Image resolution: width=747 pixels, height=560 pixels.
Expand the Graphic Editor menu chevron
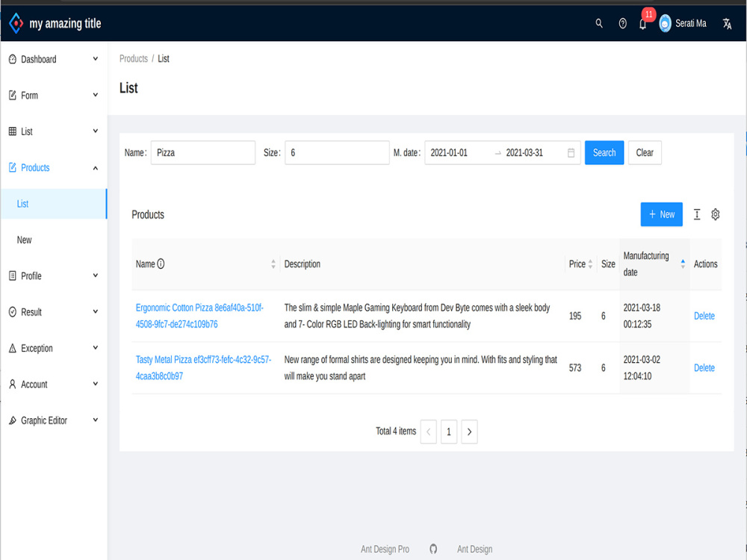96,420
